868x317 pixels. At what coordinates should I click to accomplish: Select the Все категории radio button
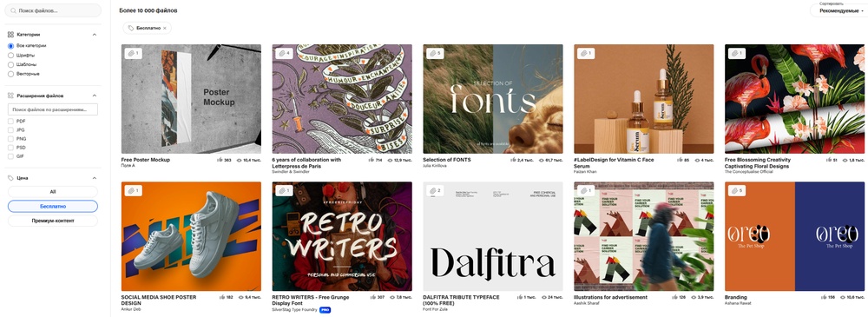click(10, 46)
